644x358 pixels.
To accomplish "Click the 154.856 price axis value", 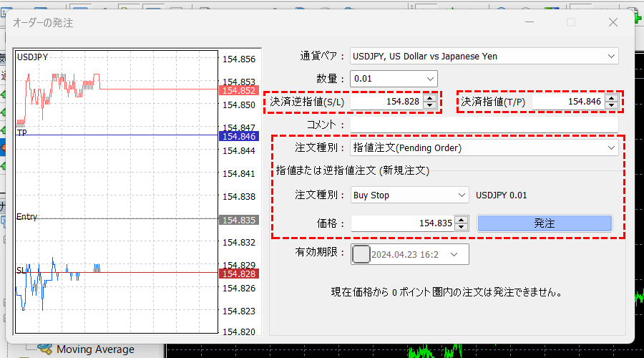I will [239, 59].
